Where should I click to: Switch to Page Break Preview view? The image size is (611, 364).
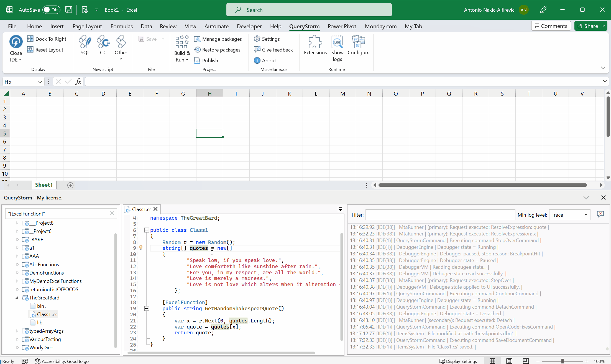point(526,361)
